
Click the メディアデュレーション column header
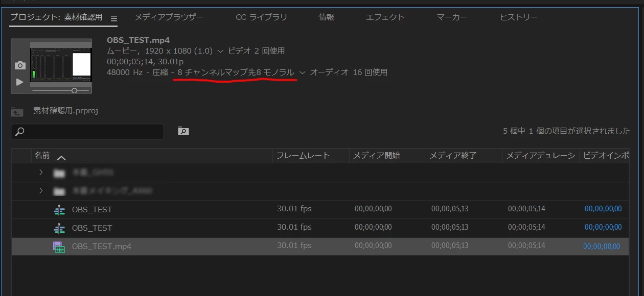tap(540, 156)
